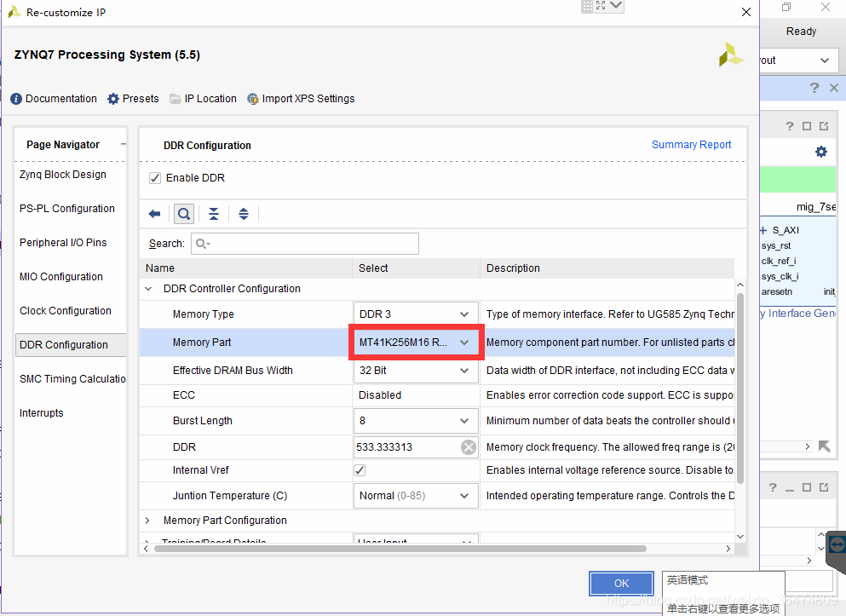Click sys_rst port on mig block
Screen dimensions: 846x616
776,246
